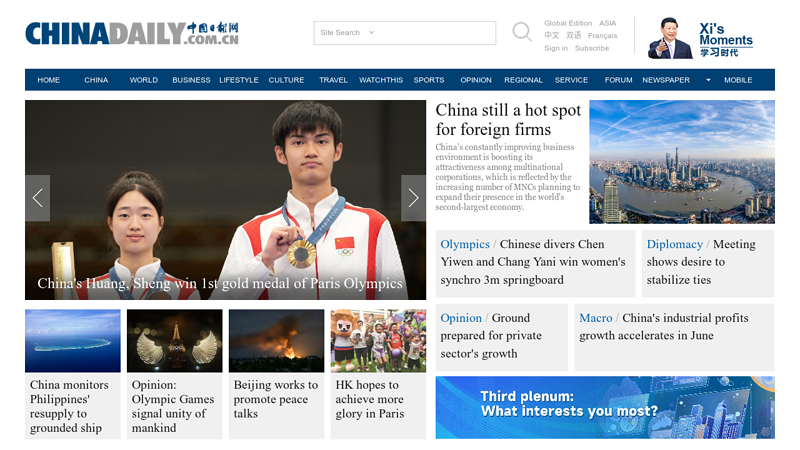This screenshot has height=450, width=800.
Task: Select the REGIONAL nav item
Action: click(523, 80)
